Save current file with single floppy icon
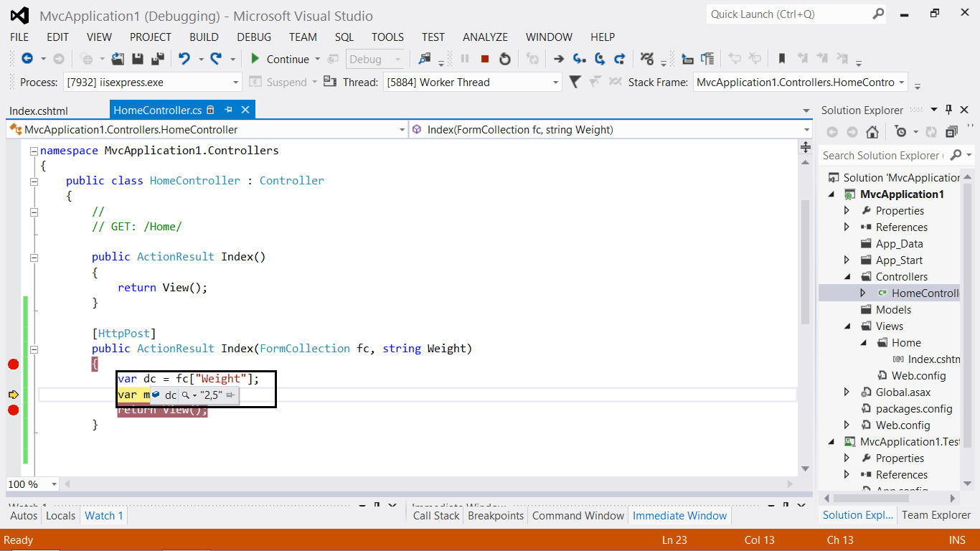 pos(138,59)
